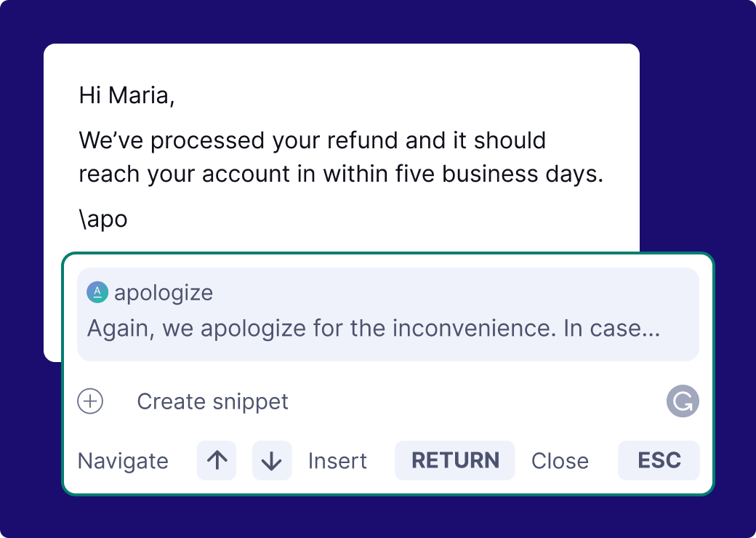Place cursor after the \apo text

128,219
